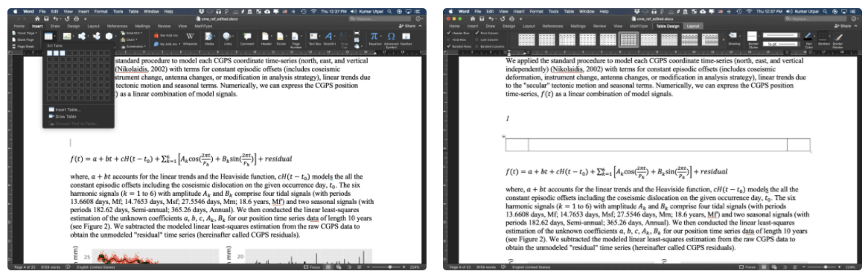This screenshot has width=868, height=277.
Task: Click Borders icon in right window ribbon
Action: coord(823,36)
